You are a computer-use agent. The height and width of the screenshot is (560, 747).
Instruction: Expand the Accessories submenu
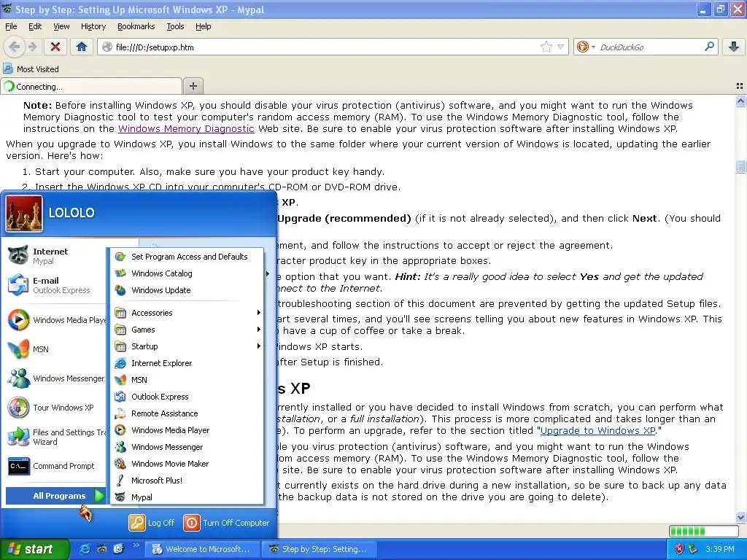click(x=187, y=313)
